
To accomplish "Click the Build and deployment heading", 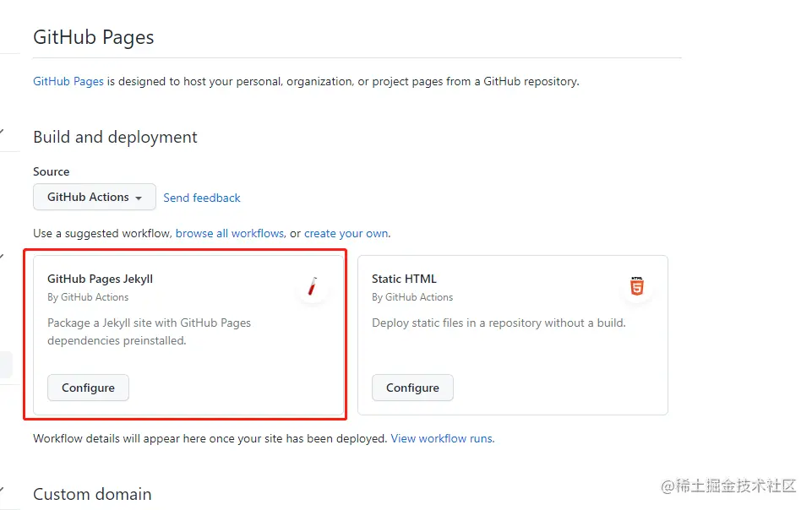I will point(115,137).
